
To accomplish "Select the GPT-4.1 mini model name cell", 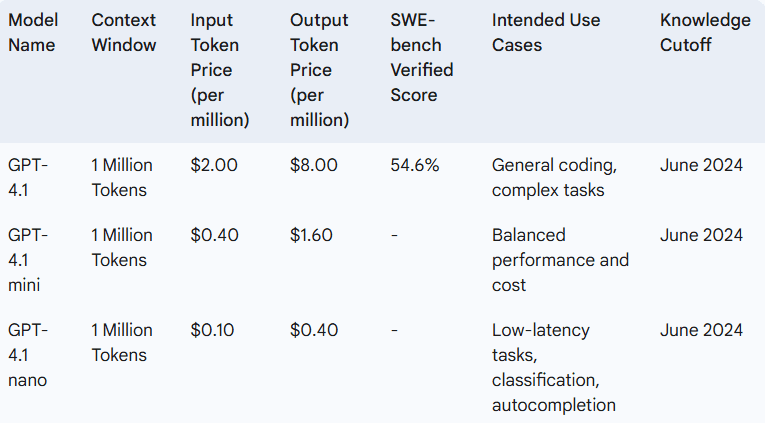I will point(27,260).
